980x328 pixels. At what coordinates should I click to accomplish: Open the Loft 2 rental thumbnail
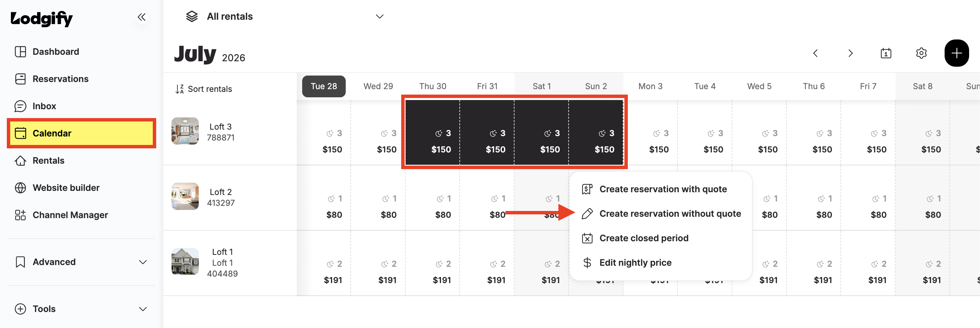tap(185, 196)
